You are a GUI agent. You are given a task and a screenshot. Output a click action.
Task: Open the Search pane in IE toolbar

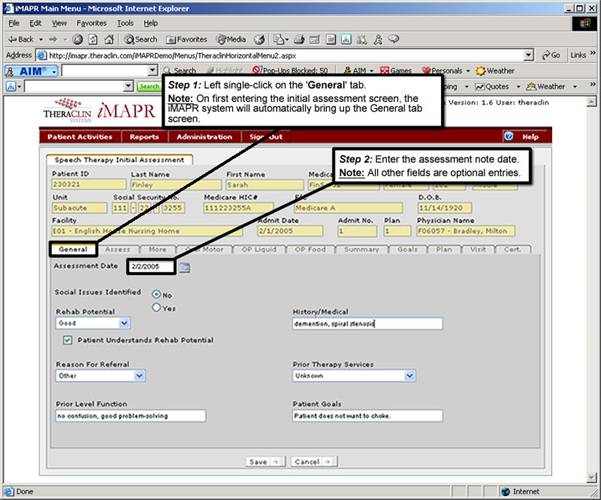141,39
